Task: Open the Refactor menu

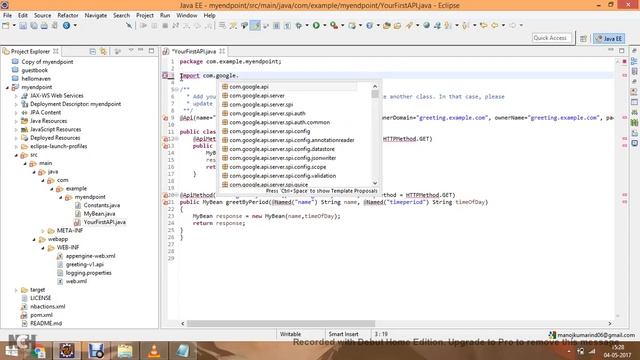Action: (x=68, y=15)
